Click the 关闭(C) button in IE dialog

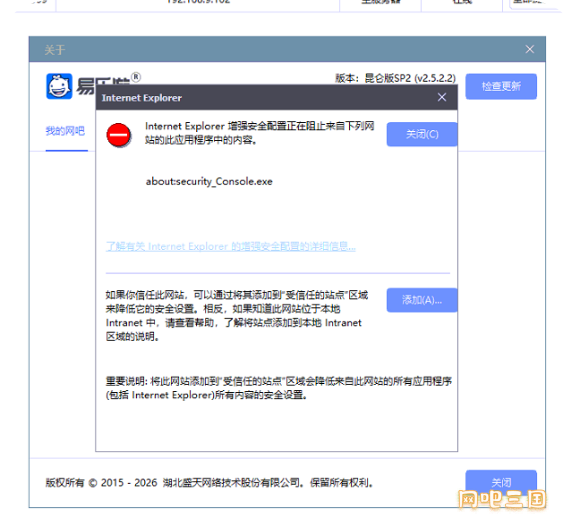(422, 134)
